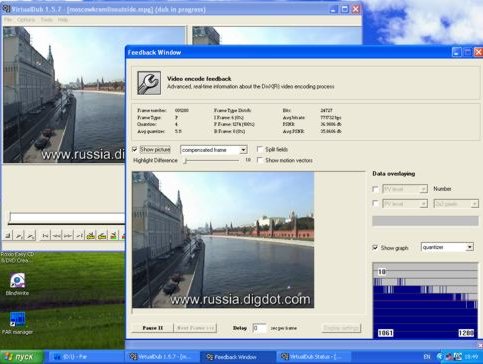
Task: Step one frame forward
Action: tap(68, 236)
